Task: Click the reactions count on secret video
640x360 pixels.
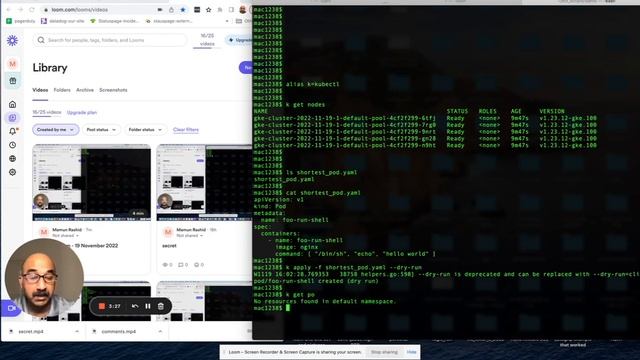Action: pos(199,265)
